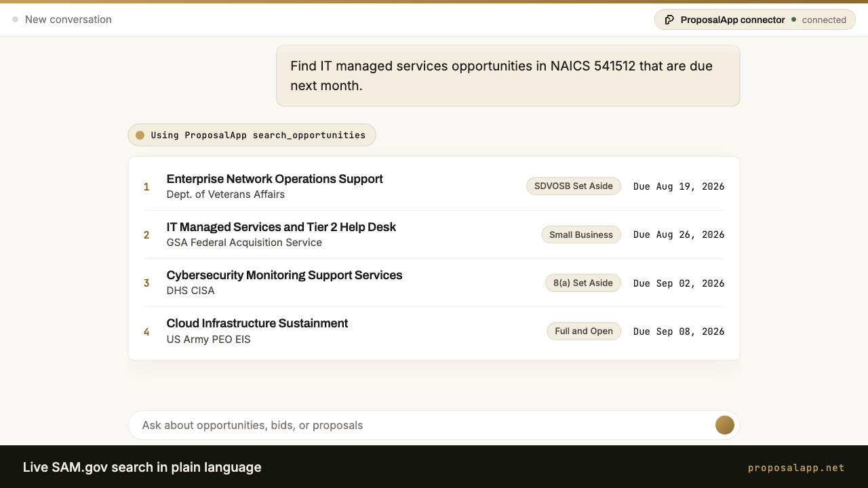Open IT Managed Services and Tier 2 Help Desk
This screenshot has width=868, height=488.
click(281, 227)
